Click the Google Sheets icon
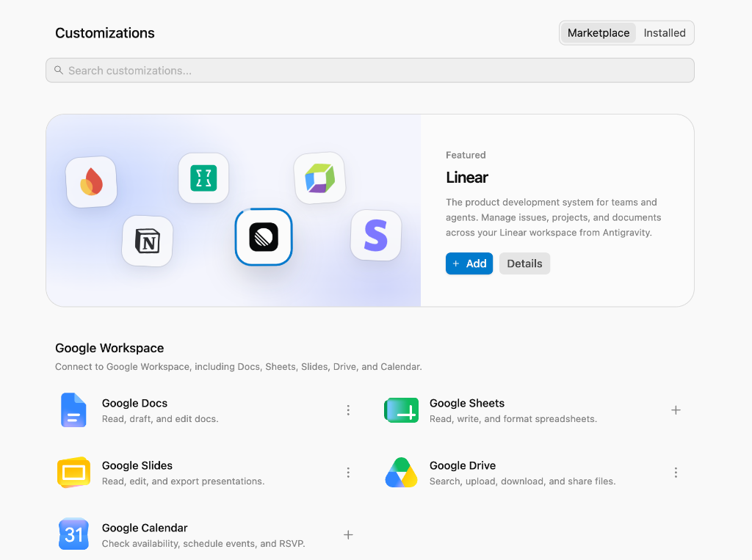The width and height of the screenshot is (752, 560). coord(402,410)
